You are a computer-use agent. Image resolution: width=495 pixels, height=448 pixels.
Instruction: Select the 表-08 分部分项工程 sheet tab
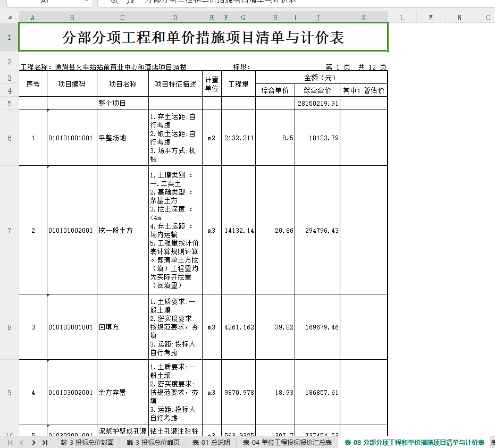click(x=414, y=443)
